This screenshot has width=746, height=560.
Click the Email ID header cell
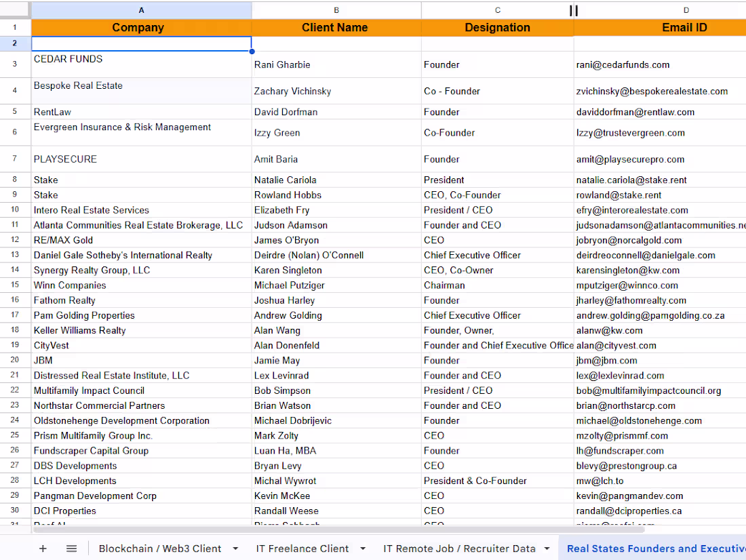(660, 28)
